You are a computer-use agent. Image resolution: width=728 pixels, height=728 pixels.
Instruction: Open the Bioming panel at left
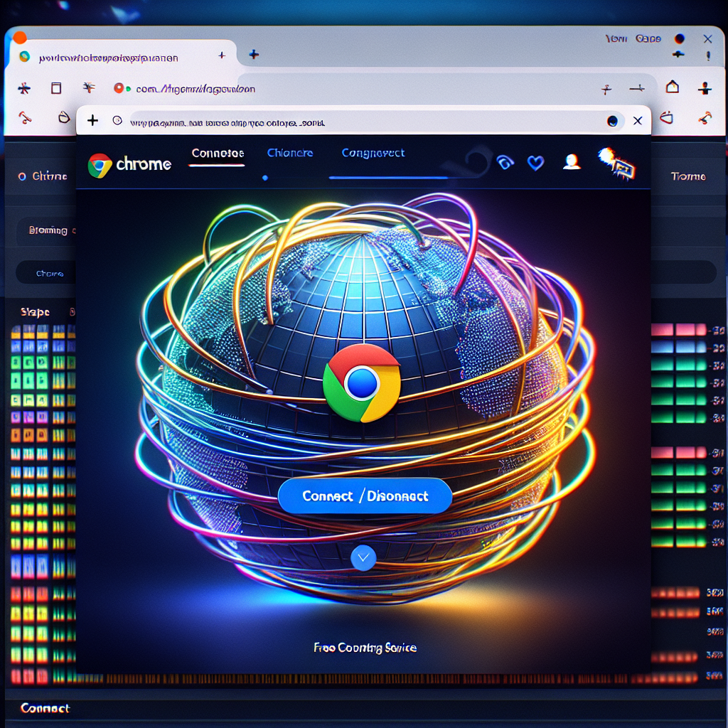[x=48, y=230]
